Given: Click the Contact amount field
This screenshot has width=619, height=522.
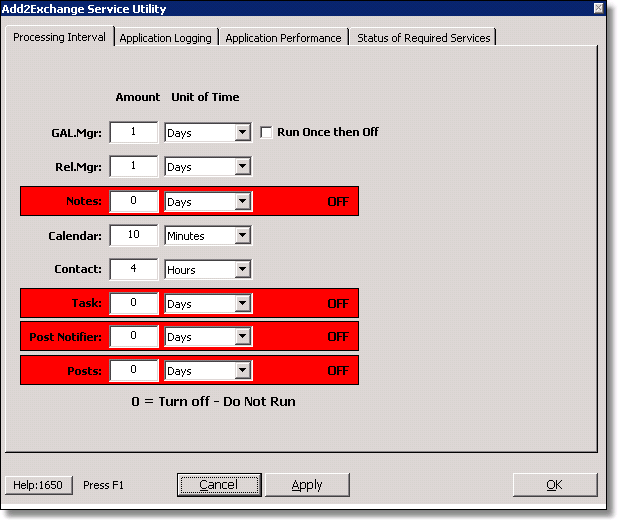Looking at the screenshot, I should click(x=134, y=269).
